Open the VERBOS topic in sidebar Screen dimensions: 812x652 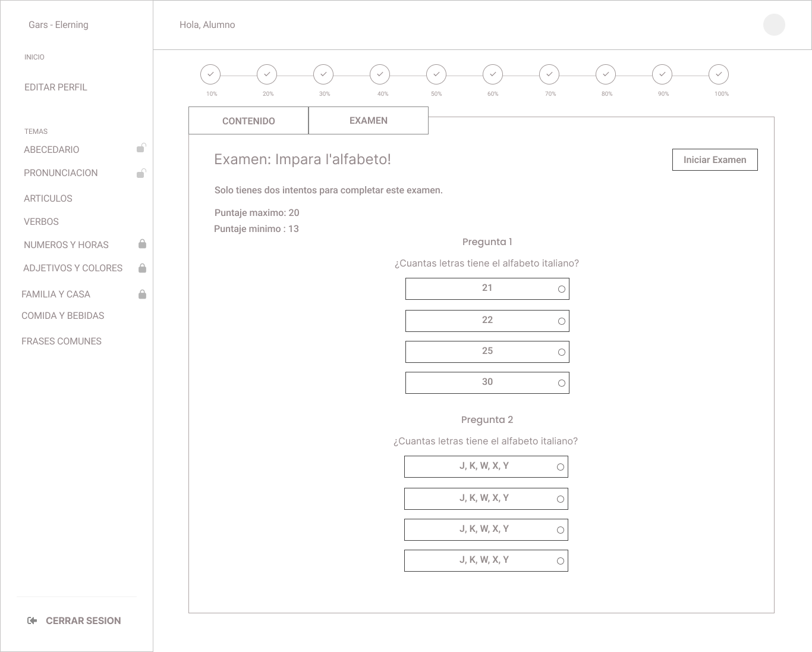41,221
